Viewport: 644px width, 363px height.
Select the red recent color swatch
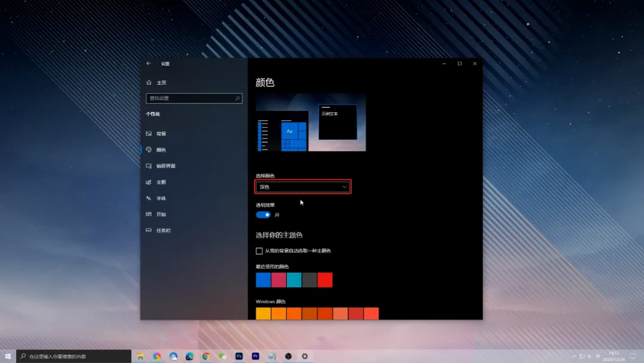click(325, 279)
